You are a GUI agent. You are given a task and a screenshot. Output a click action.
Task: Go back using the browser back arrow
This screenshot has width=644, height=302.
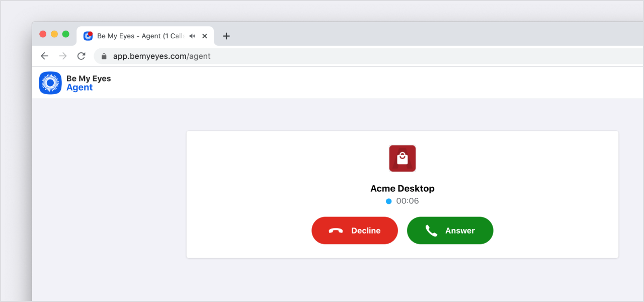pyautogui.click(x=45, y=56)
